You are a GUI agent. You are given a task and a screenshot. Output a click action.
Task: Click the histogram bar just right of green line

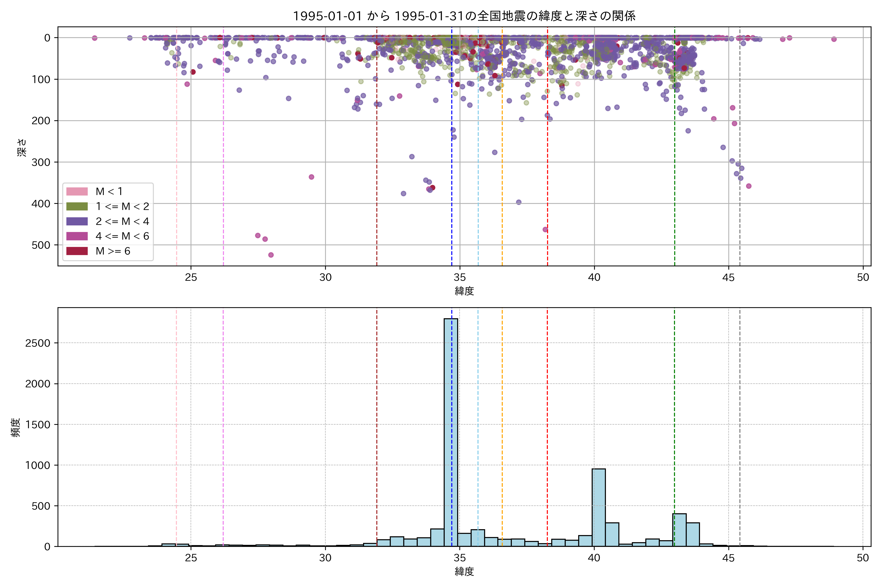(x=680, y=530)
